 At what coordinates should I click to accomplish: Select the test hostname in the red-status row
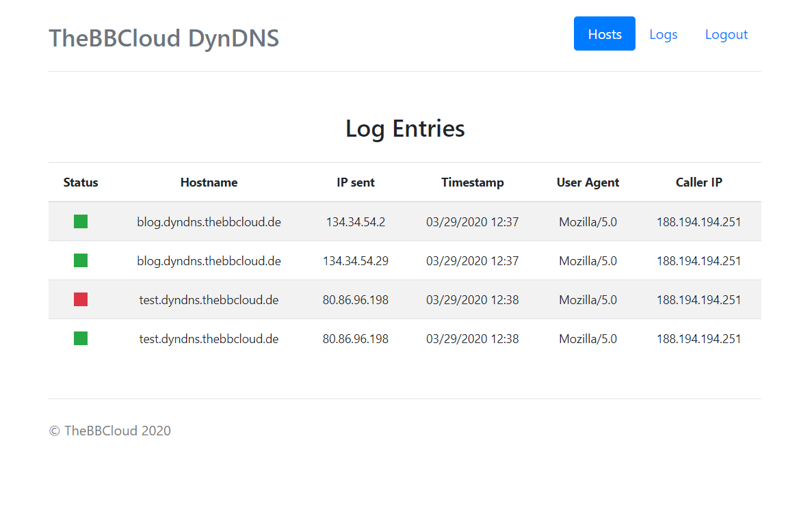click(x=209, y=300)
